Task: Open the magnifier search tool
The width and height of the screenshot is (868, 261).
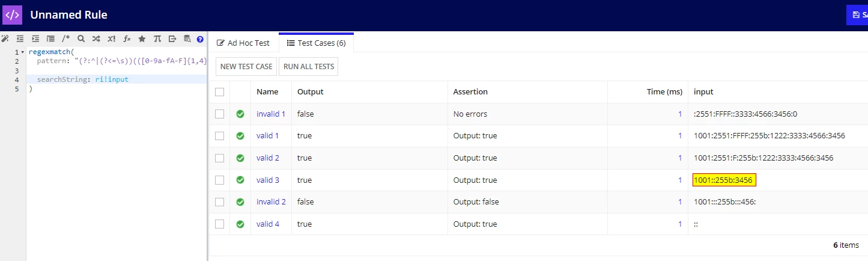Action: pyautogui.click(x=81, y=38)
